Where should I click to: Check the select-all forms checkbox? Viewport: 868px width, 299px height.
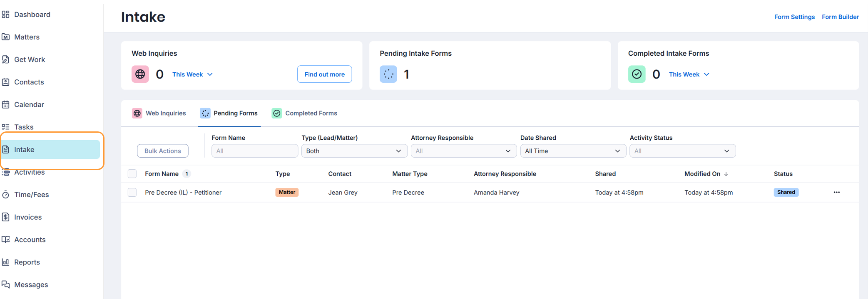[x=132, y=174]
